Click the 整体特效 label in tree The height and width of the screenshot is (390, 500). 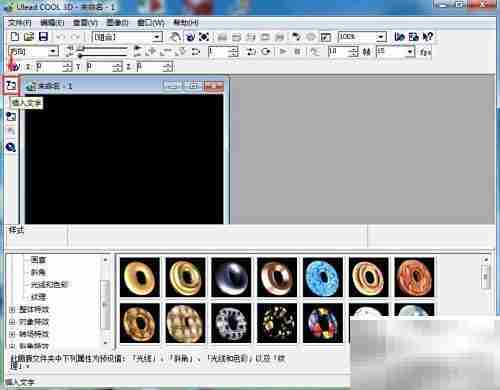pos(34,310)
